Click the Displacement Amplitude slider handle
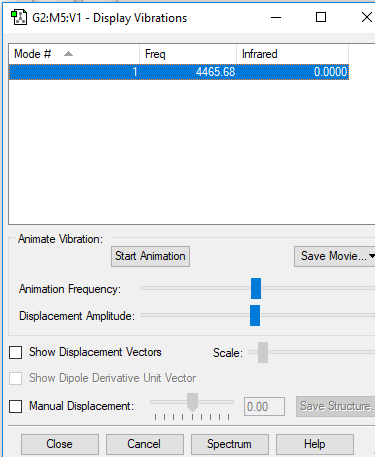Screen dimensions: 375x457 coord(255,315)
